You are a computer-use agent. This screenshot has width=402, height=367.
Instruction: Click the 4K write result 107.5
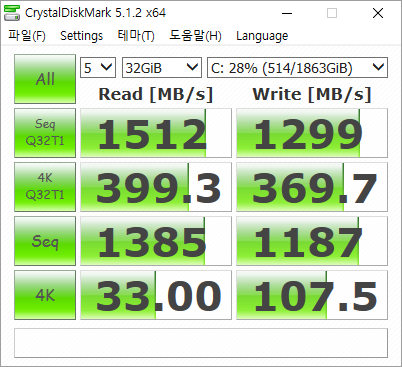(312, 295)
